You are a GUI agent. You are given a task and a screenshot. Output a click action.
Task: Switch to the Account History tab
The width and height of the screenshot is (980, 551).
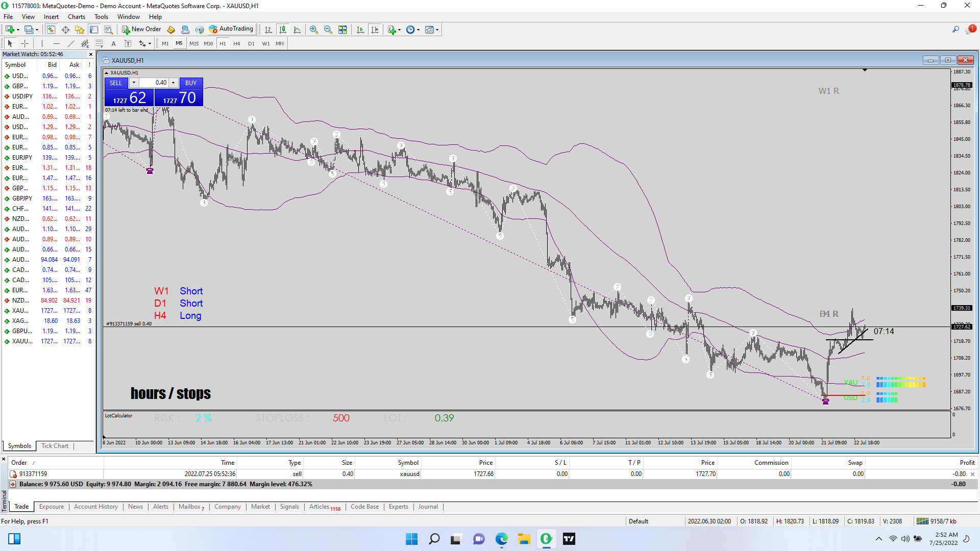tap(95, 507)
